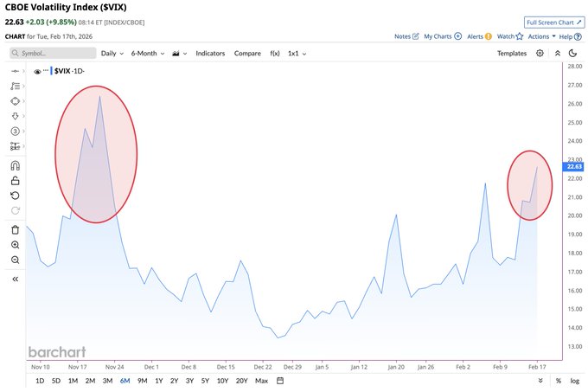The image size is (588, 392).
Task: Toggle the log scale option
Action: coord(575,381)
